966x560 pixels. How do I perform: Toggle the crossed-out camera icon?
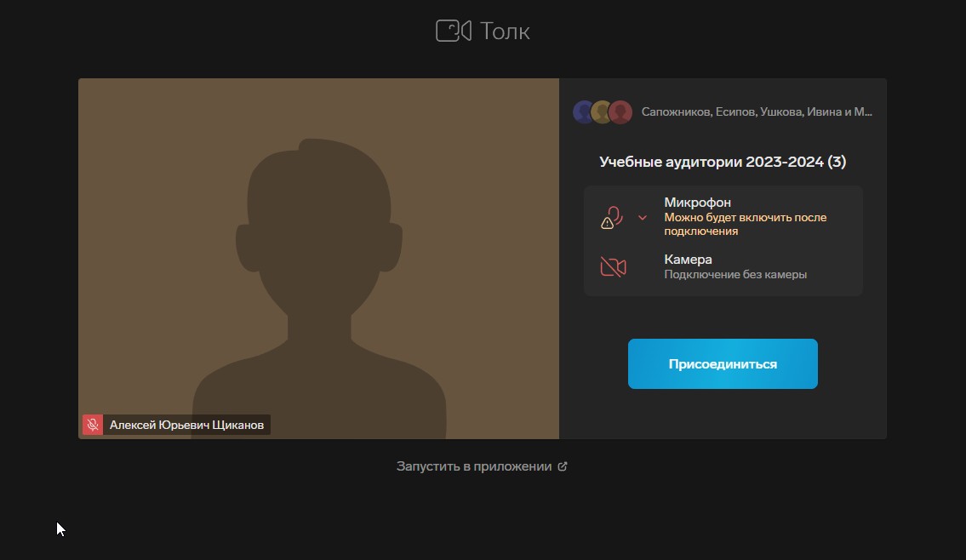(x=613, y=267)
